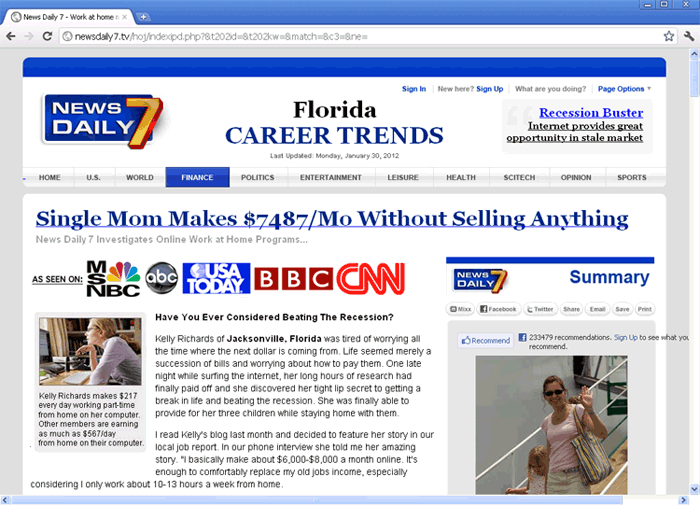Go to the Entertainment section tab
This screenshot has width=700, height=505.
pos(331,178)
